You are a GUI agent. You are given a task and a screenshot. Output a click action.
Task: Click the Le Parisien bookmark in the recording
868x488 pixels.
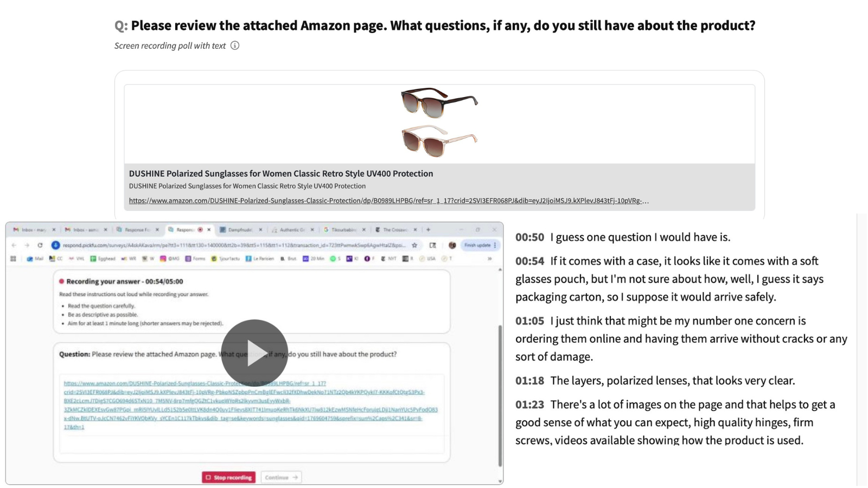click(x=259, y=259)
